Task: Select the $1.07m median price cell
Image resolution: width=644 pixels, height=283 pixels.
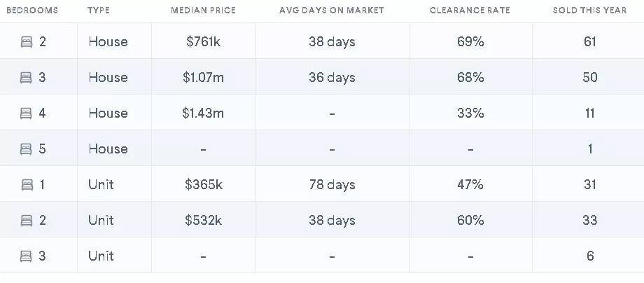Action: coord(204,78)
